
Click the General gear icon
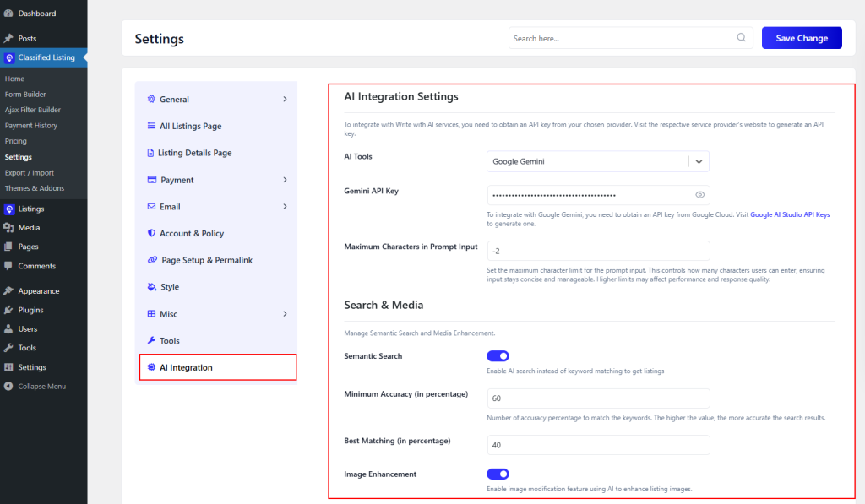(151, 99)
